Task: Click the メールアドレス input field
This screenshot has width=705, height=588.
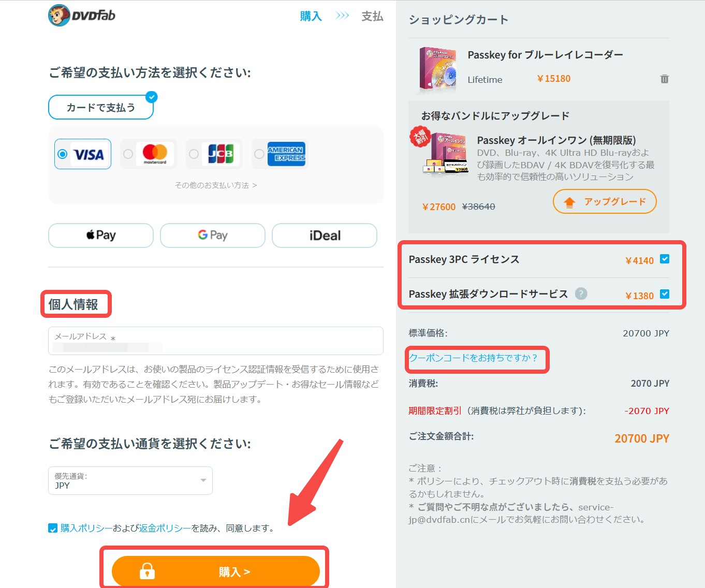Action: coord(216,341)
